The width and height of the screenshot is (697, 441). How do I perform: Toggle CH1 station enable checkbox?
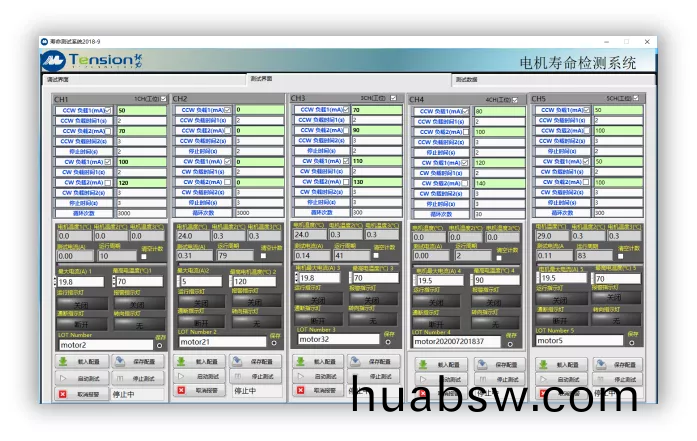click(x=161, y=99)
